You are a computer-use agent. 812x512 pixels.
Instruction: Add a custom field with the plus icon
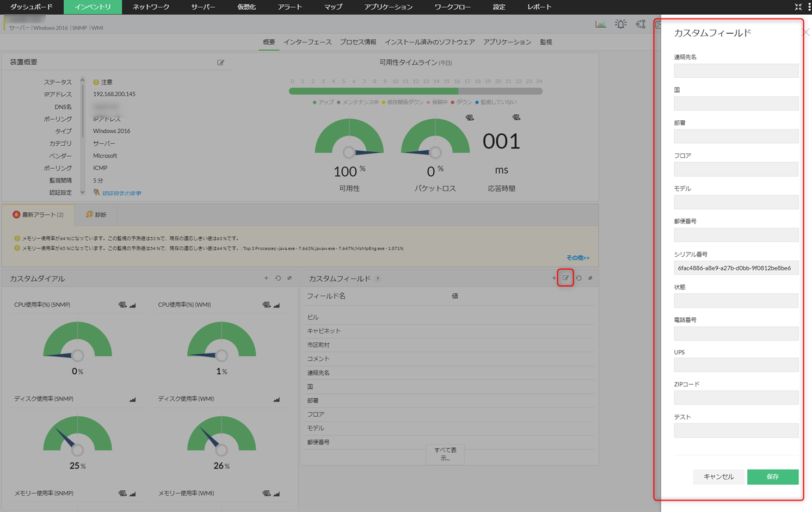click(x=554, y=278)
